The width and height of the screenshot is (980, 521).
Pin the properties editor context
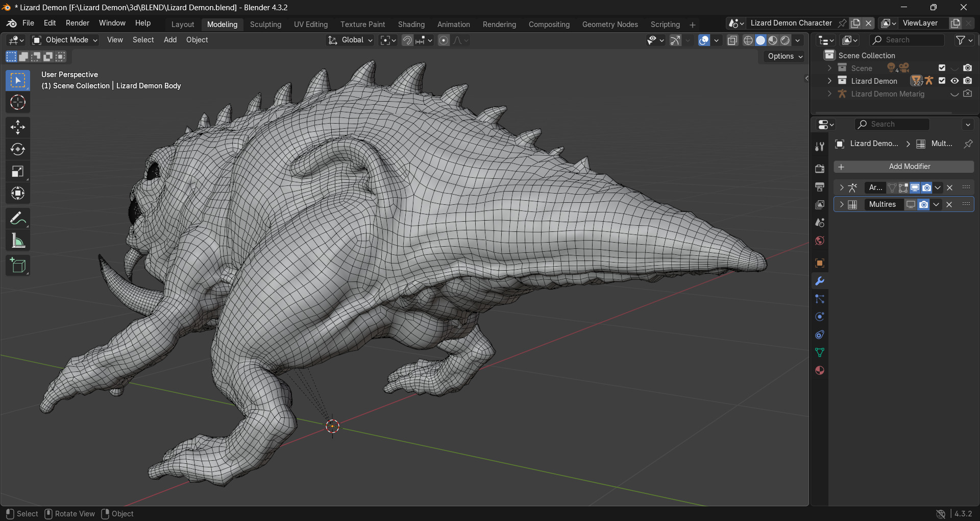pos(968,144)
